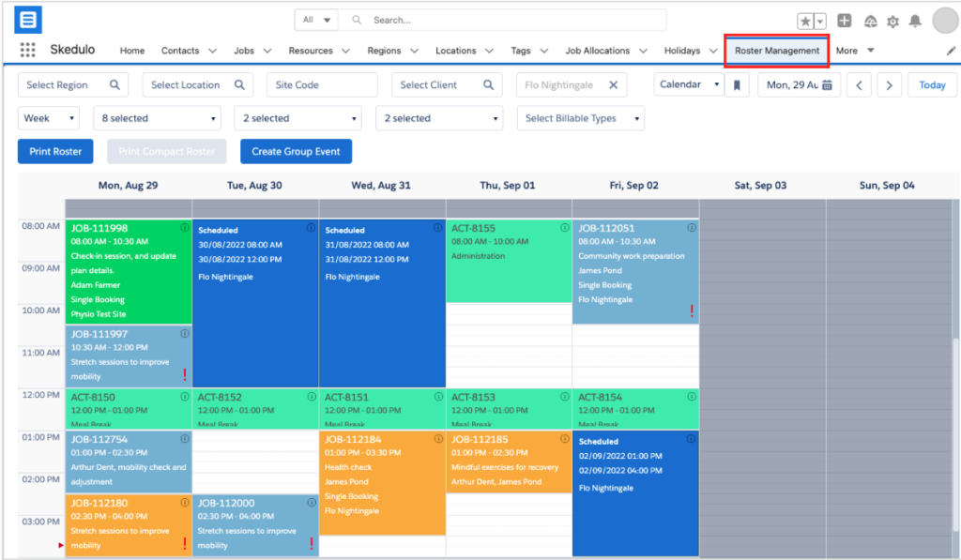Open the JOB-112180 event
The width and height of the screenshot is (961, 560).
129,525
